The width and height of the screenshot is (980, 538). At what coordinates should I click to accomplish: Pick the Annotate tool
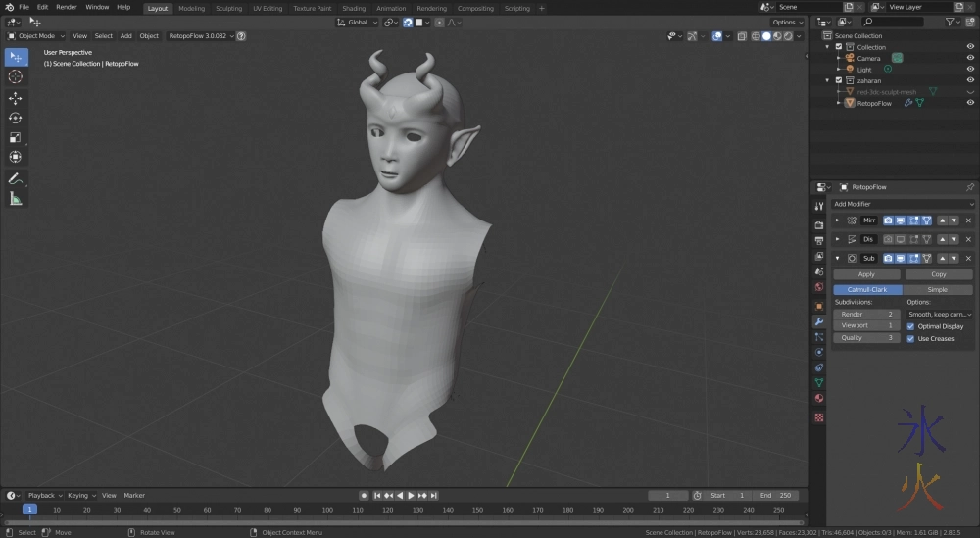click(x=16, y=179)
